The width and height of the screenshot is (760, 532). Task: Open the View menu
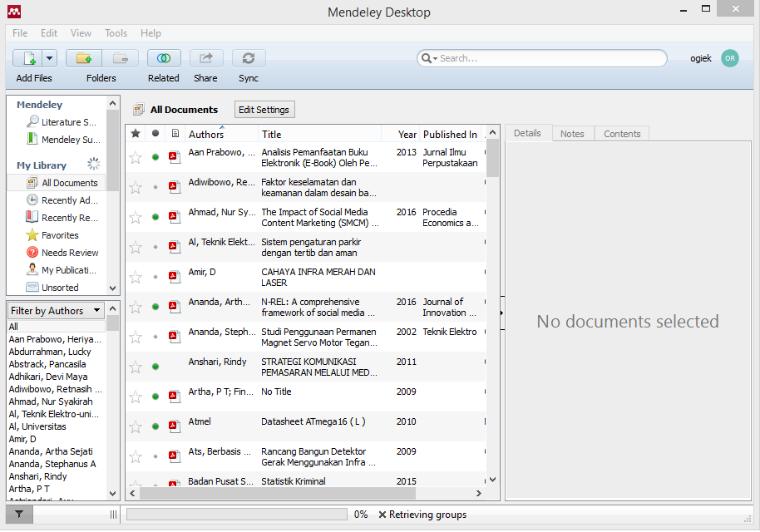coord(81,33)
